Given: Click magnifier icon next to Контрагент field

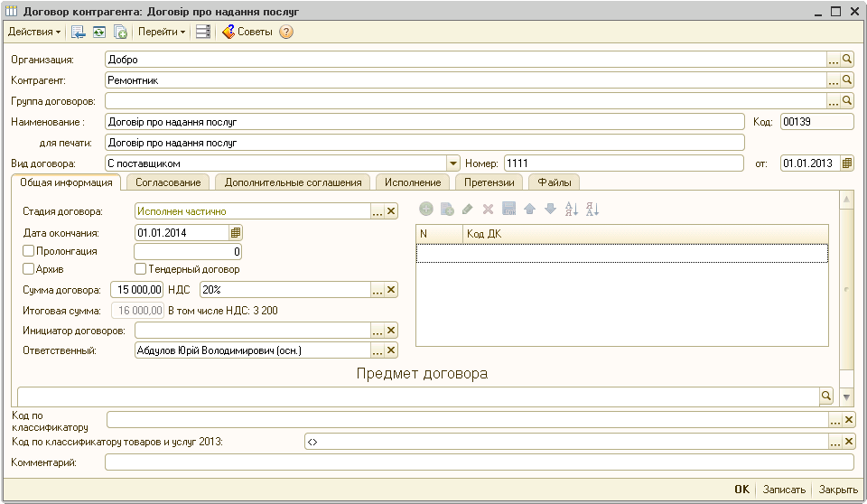Looking at the screenshot, I should click(847, 79).
